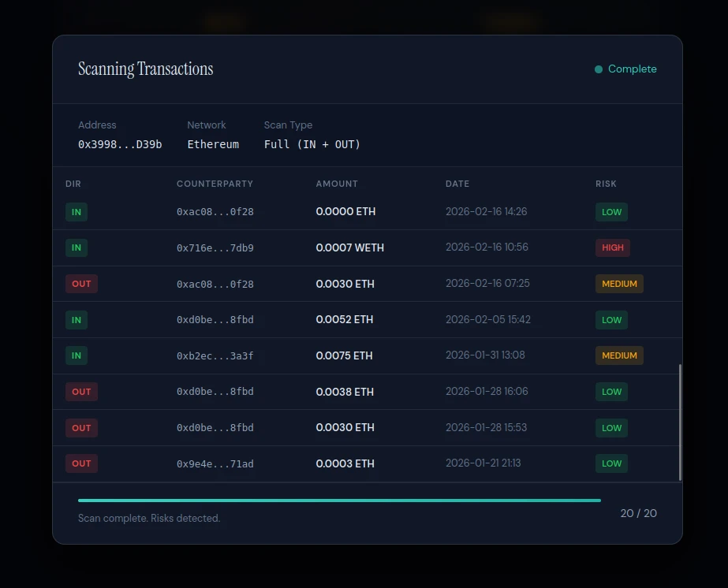
Task: Select the MEDIUM risk badge dated 2026-02-16
Action: 619,284
